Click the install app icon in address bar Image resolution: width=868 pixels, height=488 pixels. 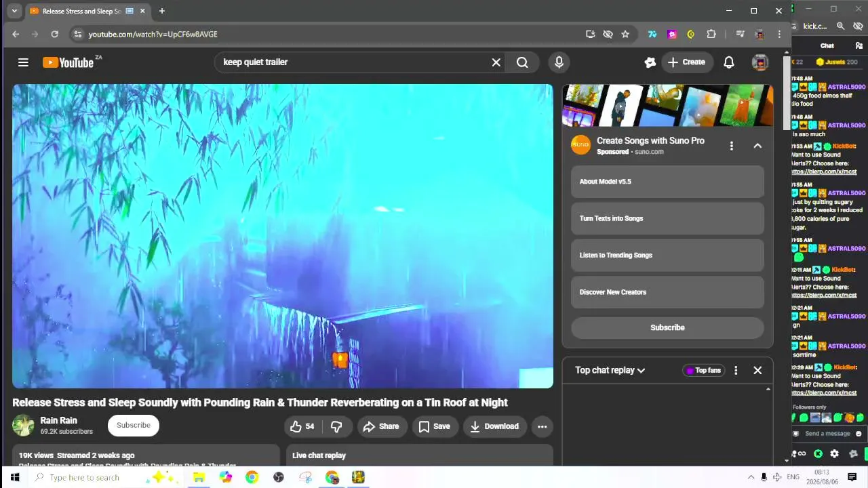tap(591, 34)
